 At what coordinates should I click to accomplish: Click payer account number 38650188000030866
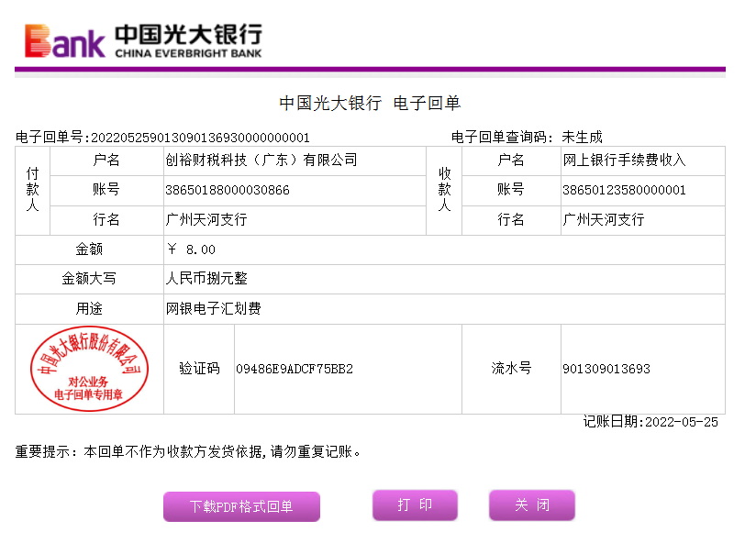pyautogui.click(x=228, y=190)
